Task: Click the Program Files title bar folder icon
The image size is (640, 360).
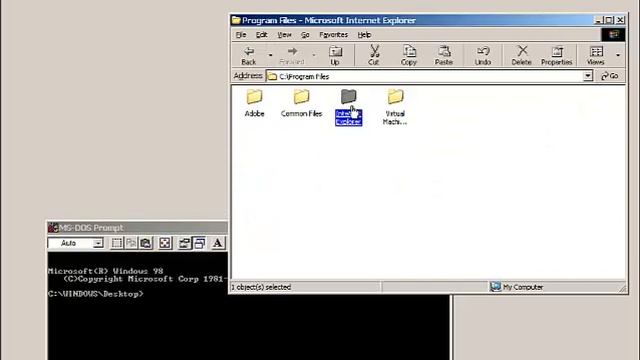Action: [x=236, y=20]
